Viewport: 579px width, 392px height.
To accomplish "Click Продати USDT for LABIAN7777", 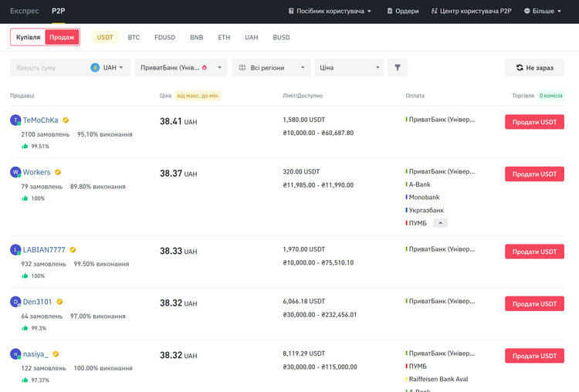I will point(534,252).
